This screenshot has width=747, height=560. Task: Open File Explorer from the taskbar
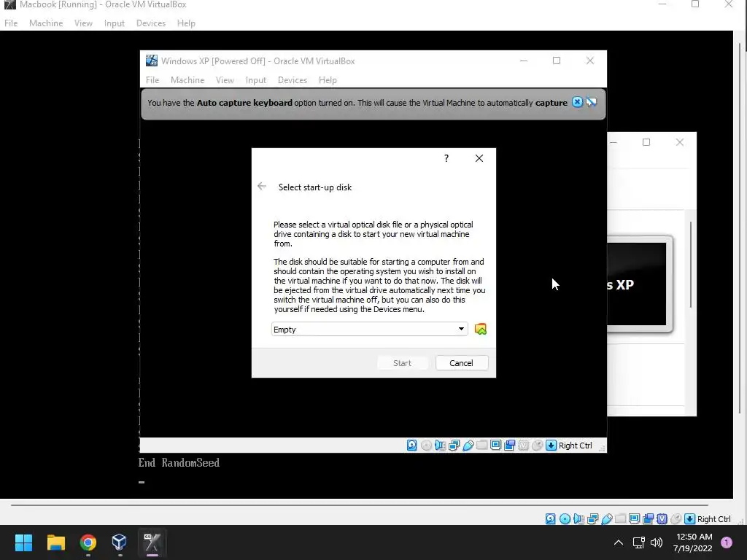(x=55, y=542)
